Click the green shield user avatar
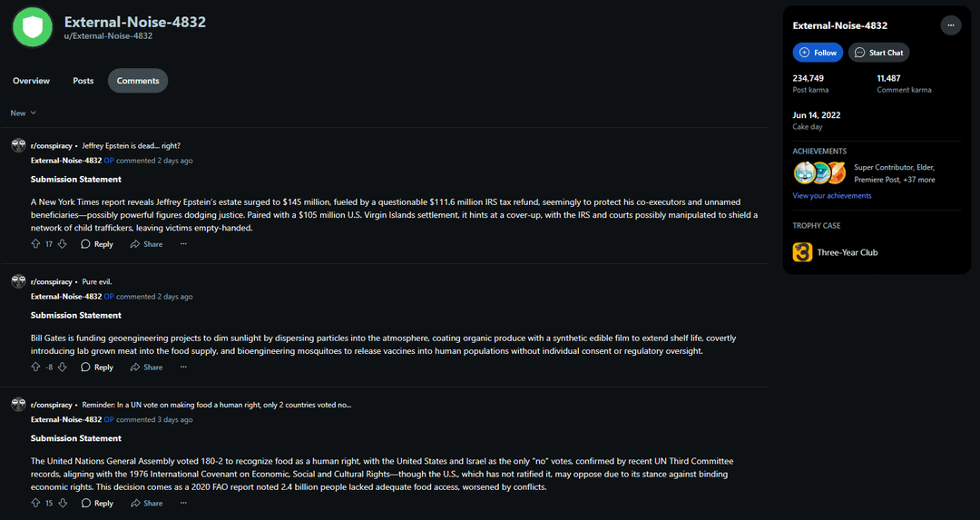This screenshot has height=520, width=980. (33, 27)
